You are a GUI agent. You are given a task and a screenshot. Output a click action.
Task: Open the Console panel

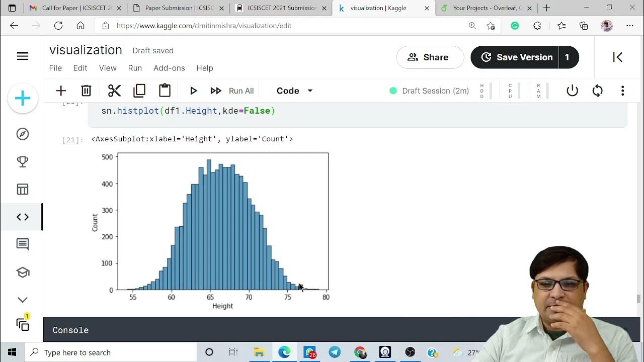(70, 330)
